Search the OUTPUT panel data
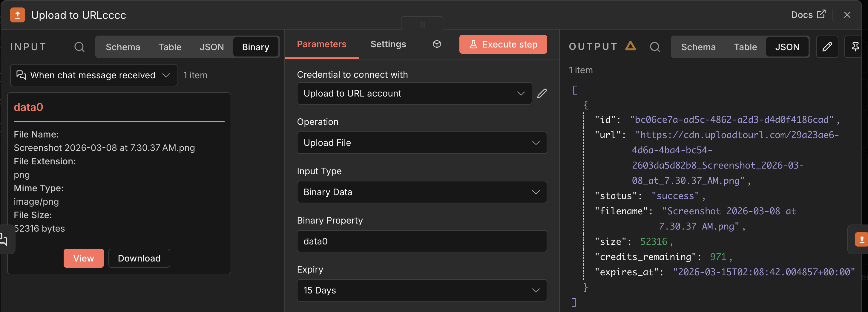Screen dimensions: 868x312 655,47
